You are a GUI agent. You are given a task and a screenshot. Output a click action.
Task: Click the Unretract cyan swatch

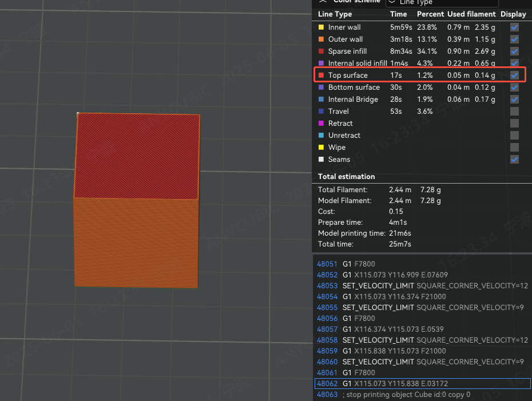coord(321,136)
